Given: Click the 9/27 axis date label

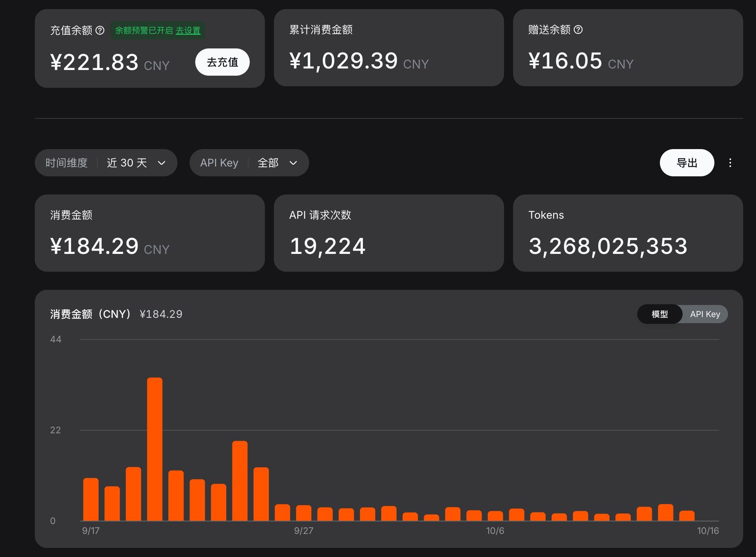Looking at the screenshot, I should click(303, 531).
